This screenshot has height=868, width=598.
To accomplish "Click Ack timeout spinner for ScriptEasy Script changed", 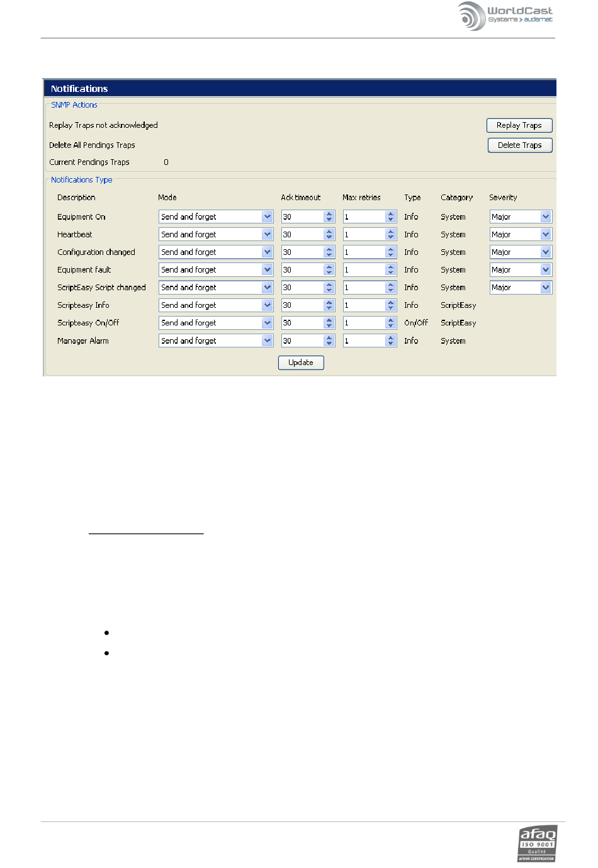I will (x=329, y=287).
